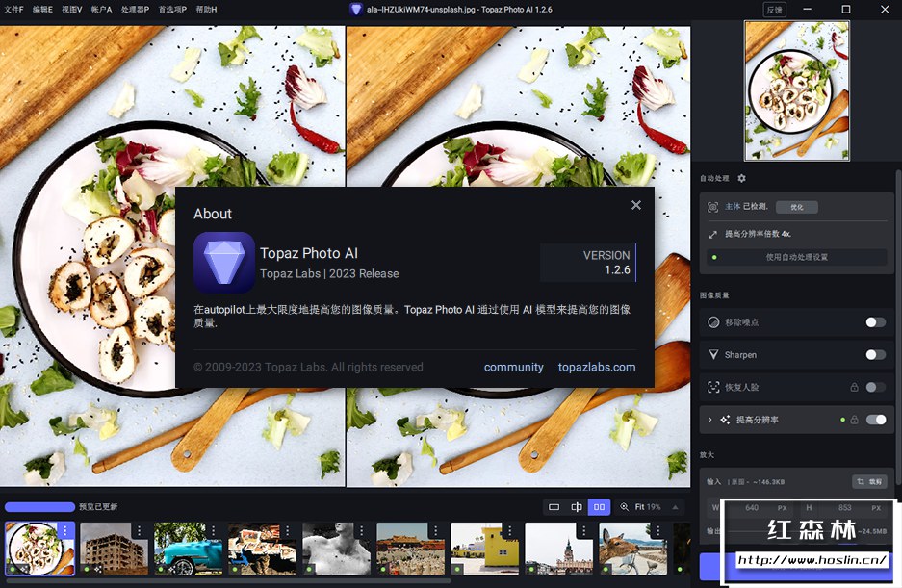Open the options menu on the ruined building thumbnail

coord(140,530)
